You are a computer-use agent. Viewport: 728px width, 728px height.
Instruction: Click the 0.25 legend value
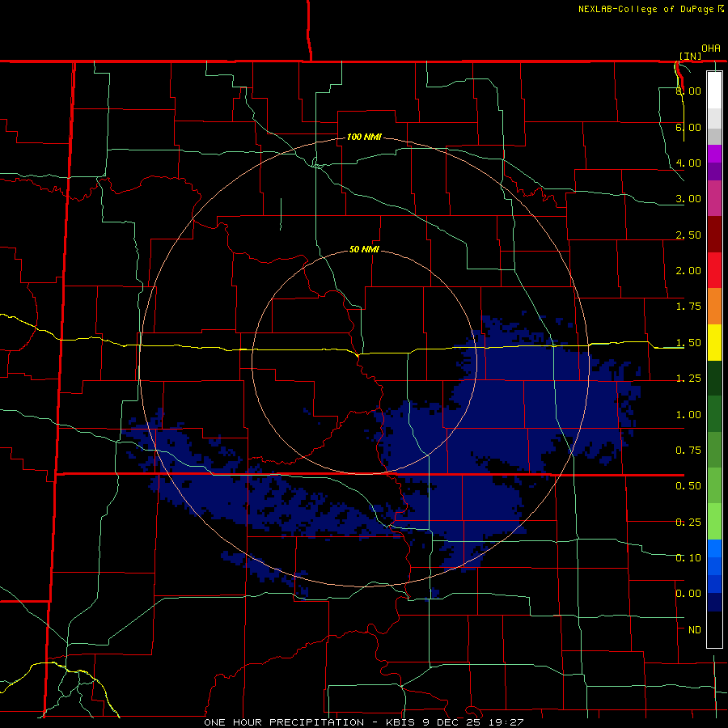688,523
